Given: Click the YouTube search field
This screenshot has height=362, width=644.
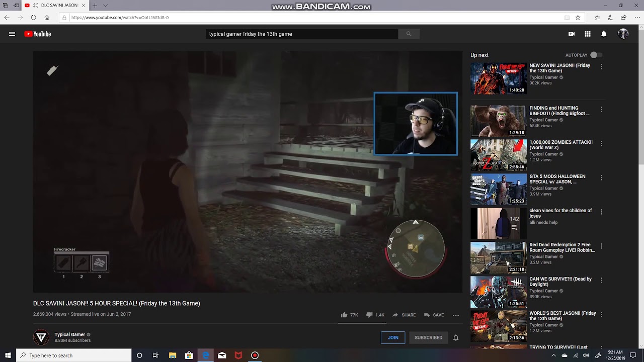Looking at the screenshot, I should pos(302,34).
